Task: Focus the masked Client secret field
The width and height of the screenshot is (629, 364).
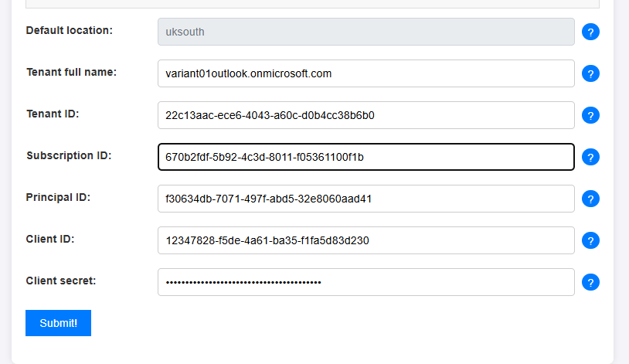Action: point(365,282)
